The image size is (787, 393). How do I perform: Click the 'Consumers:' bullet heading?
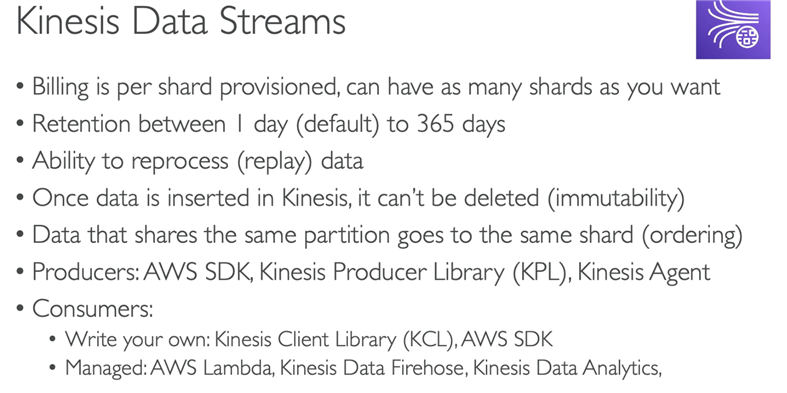click(92, 309)
